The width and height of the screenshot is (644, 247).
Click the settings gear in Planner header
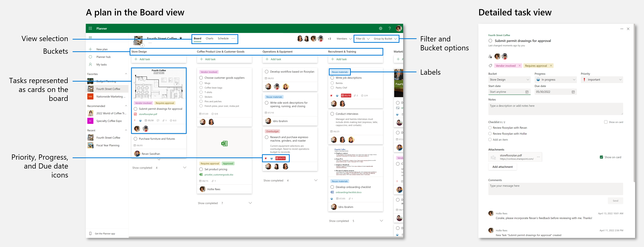(x=380, y=29)
